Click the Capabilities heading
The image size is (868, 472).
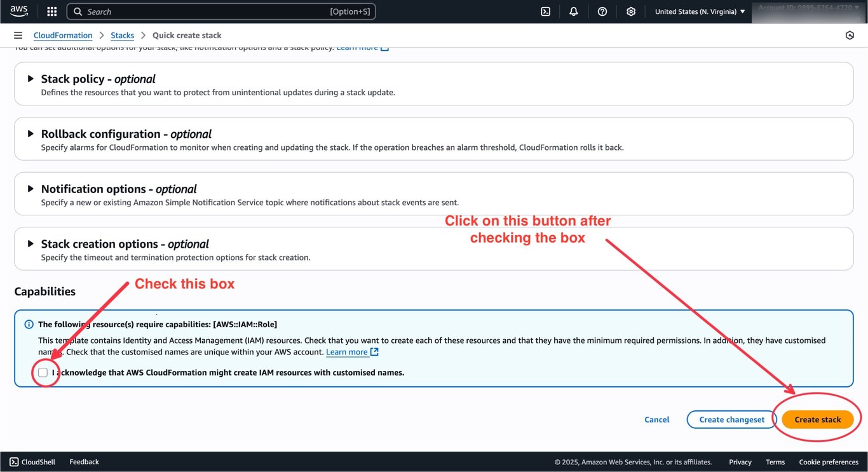[x=45, y=292]
